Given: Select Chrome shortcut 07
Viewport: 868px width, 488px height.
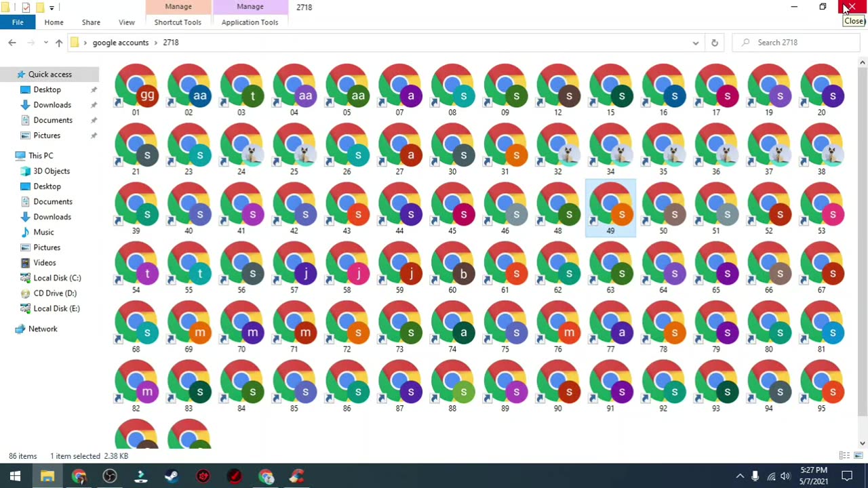Looking at the screenshot, I should click(x=400, y=89).
